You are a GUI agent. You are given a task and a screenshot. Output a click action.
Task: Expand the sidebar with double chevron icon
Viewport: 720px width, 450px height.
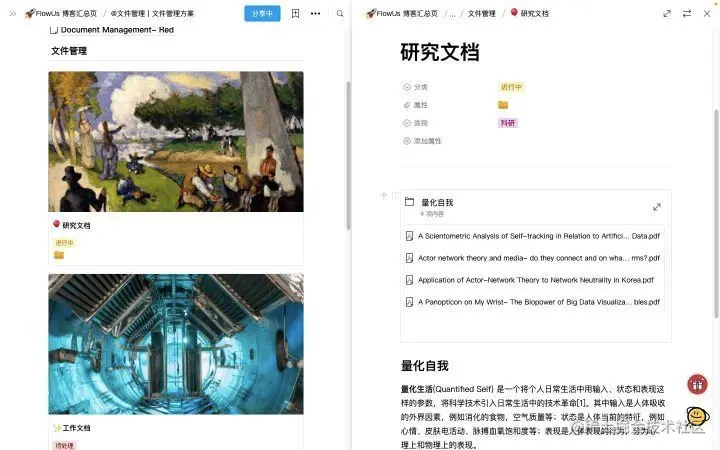coord(12,13)
